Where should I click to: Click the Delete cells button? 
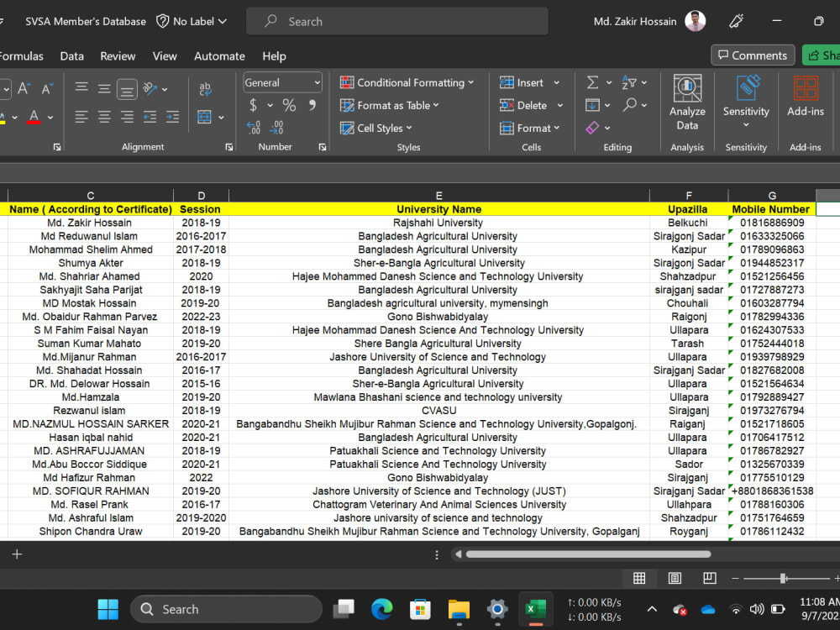523,106
